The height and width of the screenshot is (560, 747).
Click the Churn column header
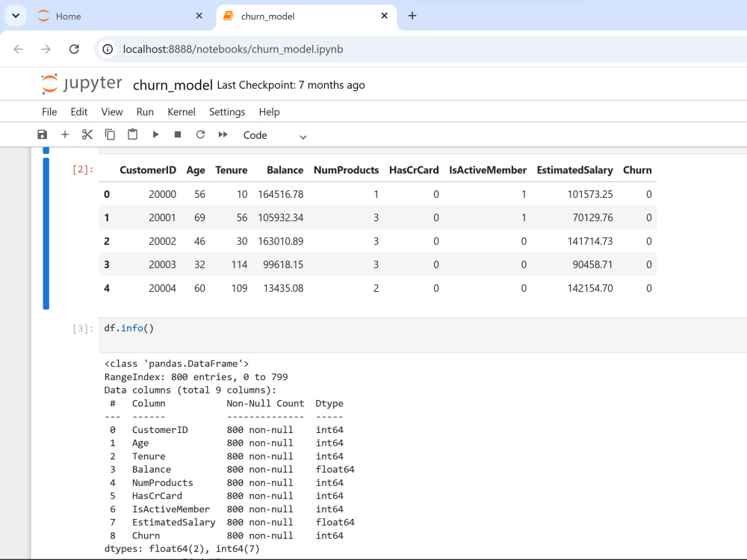point(637,170)
